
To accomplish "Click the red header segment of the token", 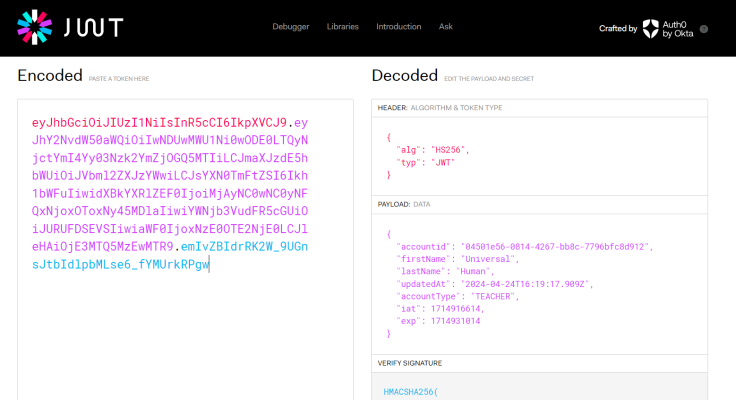I will tap(159, 123).
